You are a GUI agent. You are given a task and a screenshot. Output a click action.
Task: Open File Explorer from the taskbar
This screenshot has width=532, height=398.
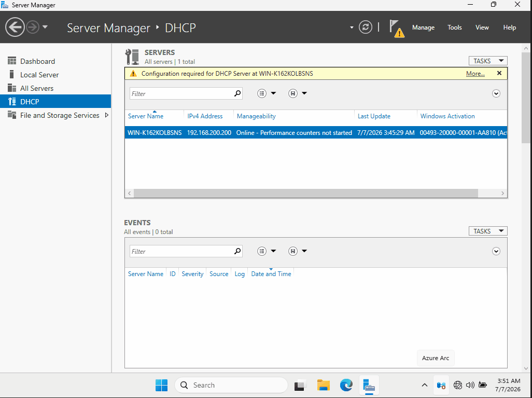324,385
